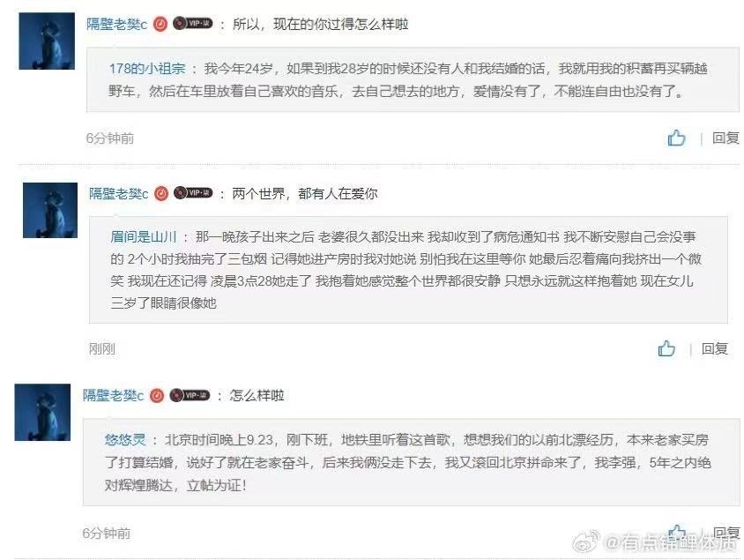Open user 眉间是山川 profile

click(144, 236)
